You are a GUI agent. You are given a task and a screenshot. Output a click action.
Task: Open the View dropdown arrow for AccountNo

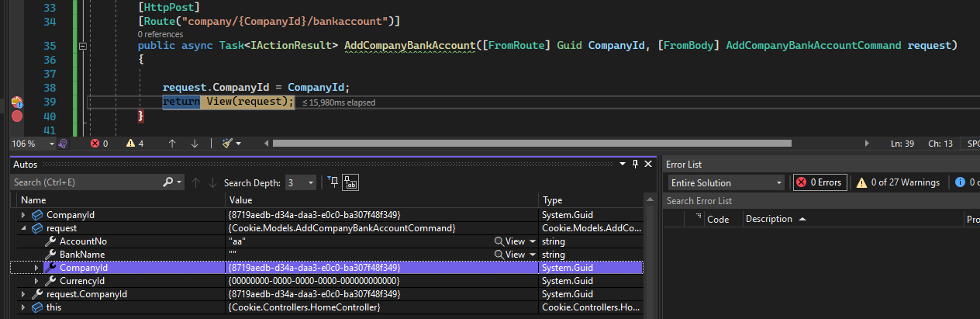(x=532, y=241)
